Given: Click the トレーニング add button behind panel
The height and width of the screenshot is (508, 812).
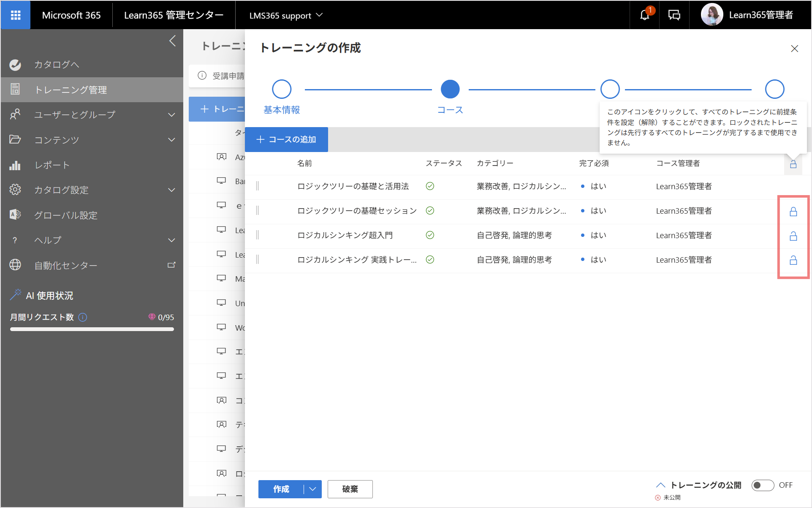Looking at the screenshot, I should 217,109.
